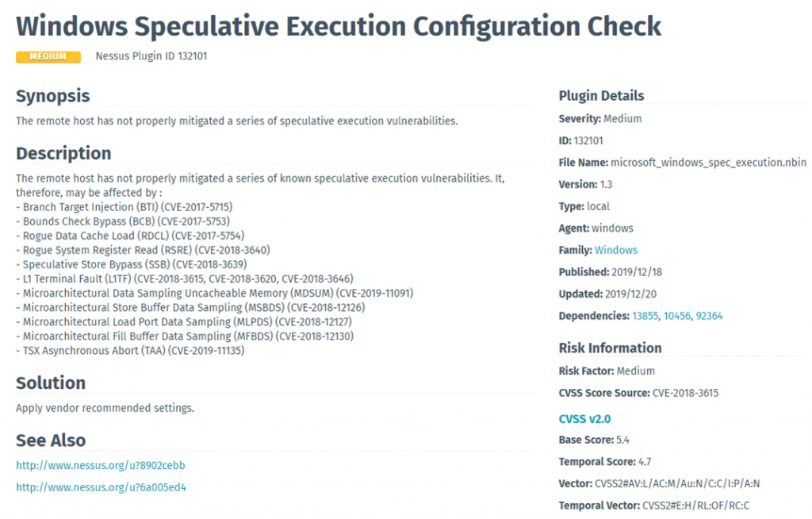Click the Solution section heading

tap(51, 383)
